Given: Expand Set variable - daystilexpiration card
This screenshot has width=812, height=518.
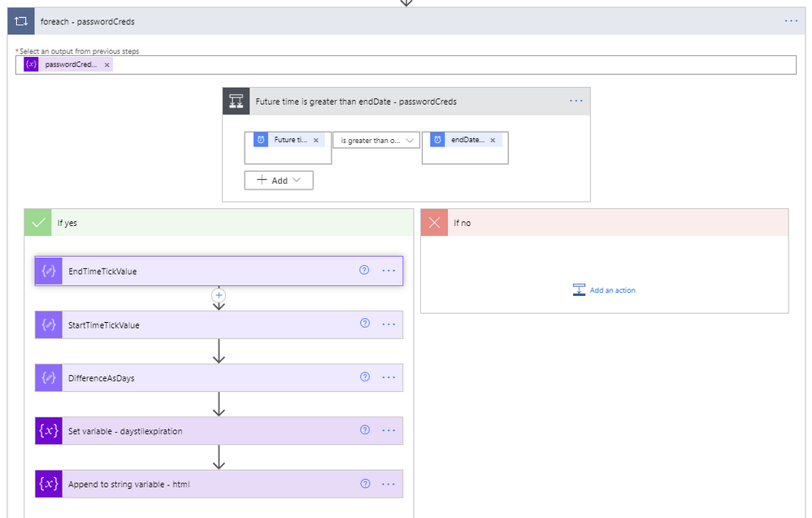Looking at the screenshot, I should pyautogui.click(x=219, y=430).
